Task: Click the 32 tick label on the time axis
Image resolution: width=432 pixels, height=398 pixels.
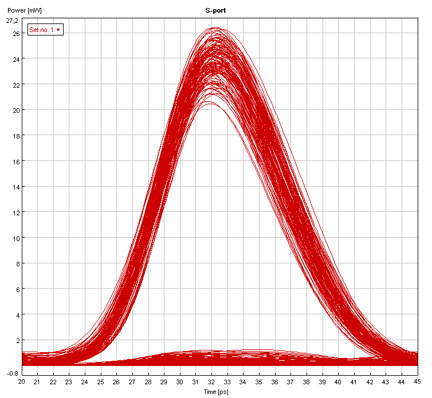Action: pos(211,382)
